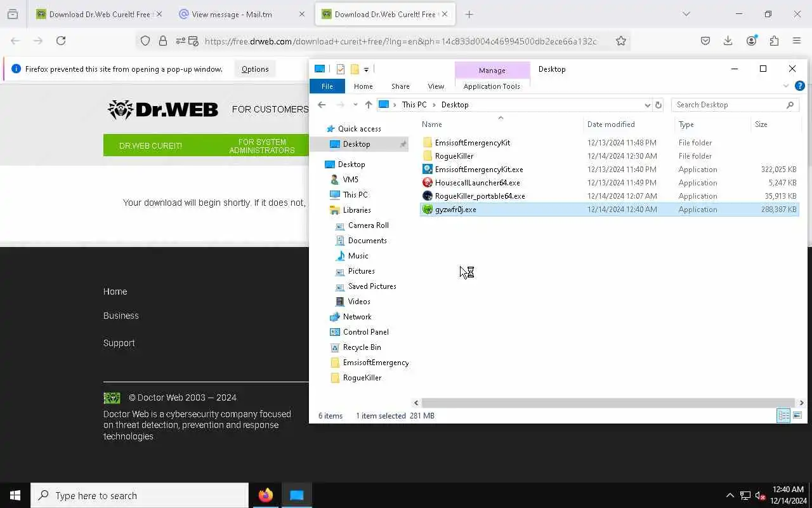The image size is (812, 508).
Task: List all Firefox tabs dropdown
Action: (686, 14)
